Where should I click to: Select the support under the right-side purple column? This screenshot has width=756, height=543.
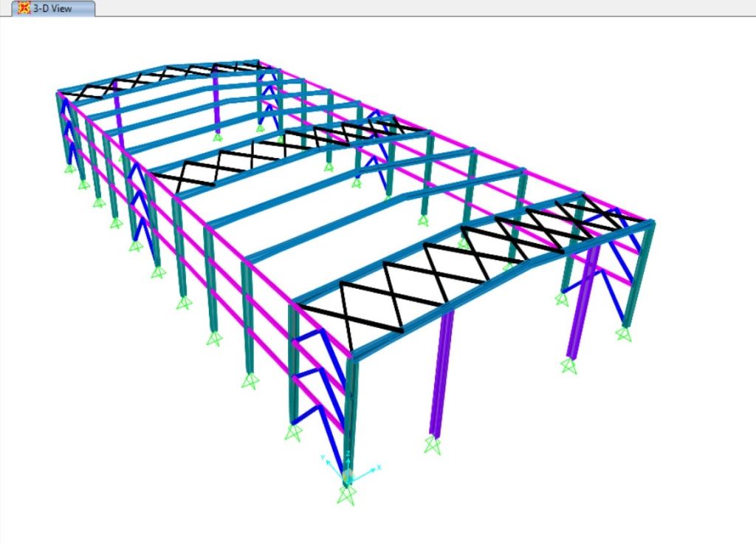click(x=568, y=365)
